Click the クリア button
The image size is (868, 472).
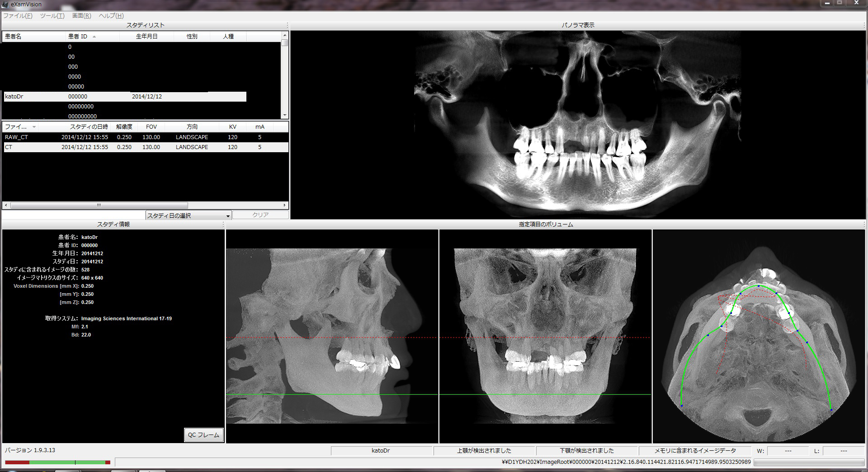click(x=260, y=215)
